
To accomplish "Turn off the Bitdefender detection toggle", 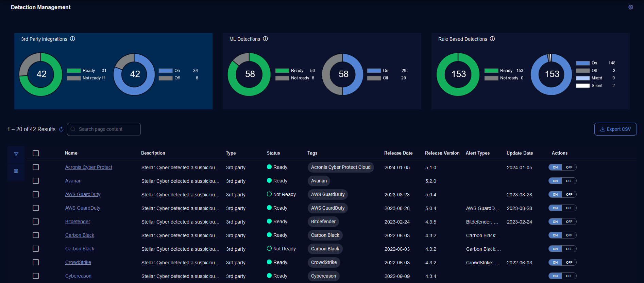I will pyautogui.click(x=569, y=222).
